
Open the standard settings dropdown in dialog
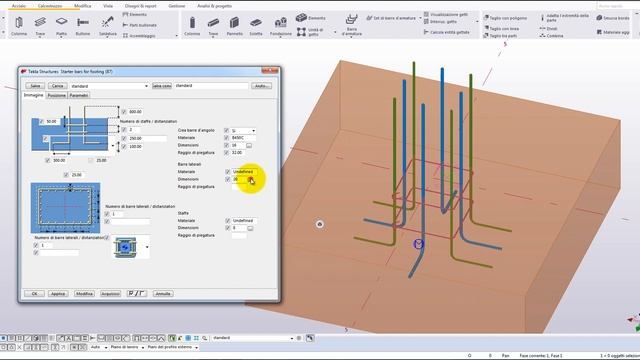[x=147, y=86]
